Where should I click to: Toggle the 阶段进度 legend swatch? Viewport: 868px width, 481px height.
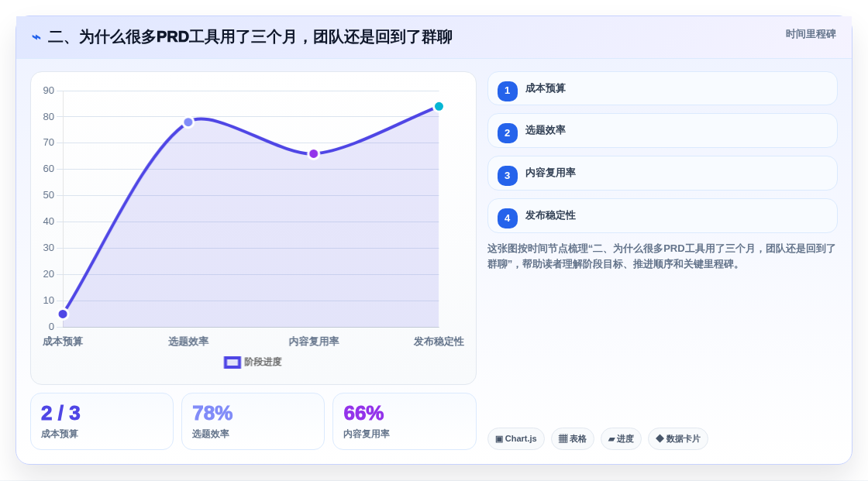[x=232, y=362]
